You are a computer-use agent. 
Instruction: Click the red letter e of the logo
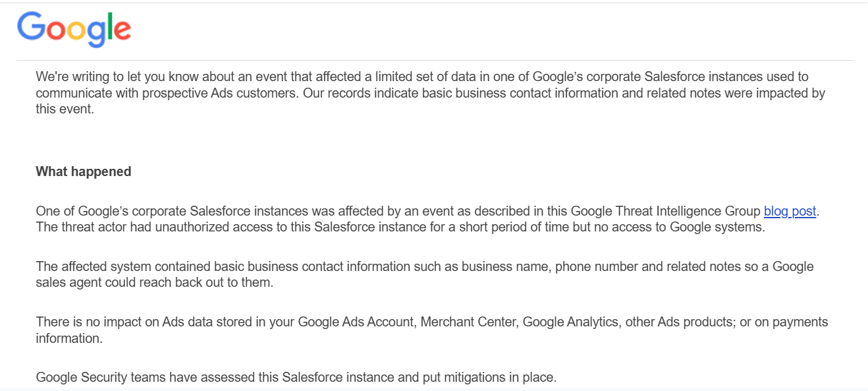tap(121, 30)
